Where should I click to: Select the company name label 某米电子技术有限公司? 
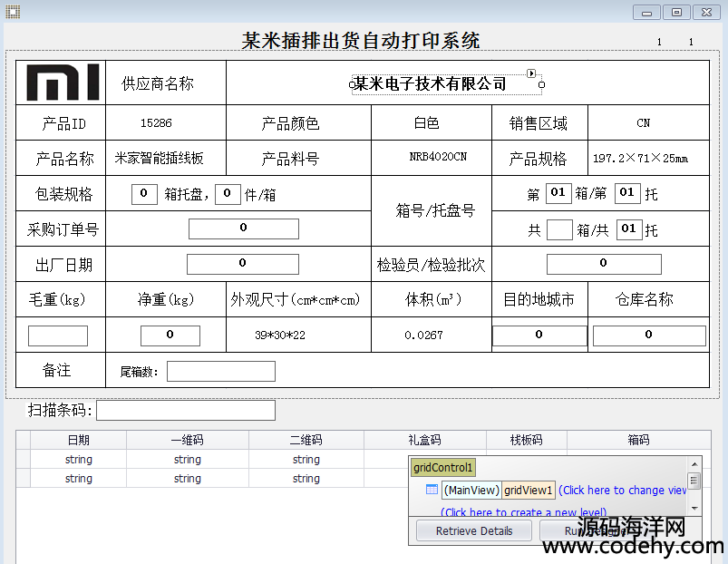point(431,84)
